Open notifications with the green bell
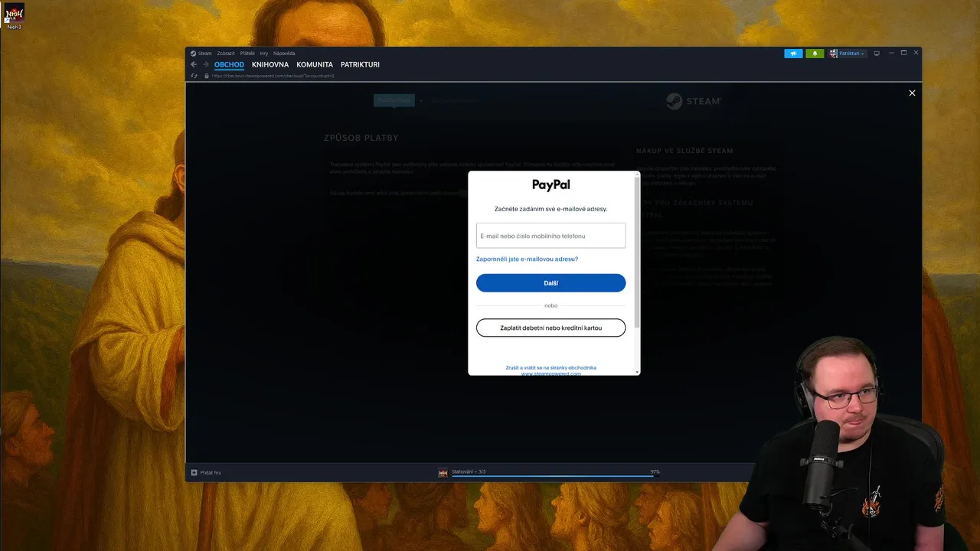Viewport: 980px width, 551px height. click(x=815, y=54)
